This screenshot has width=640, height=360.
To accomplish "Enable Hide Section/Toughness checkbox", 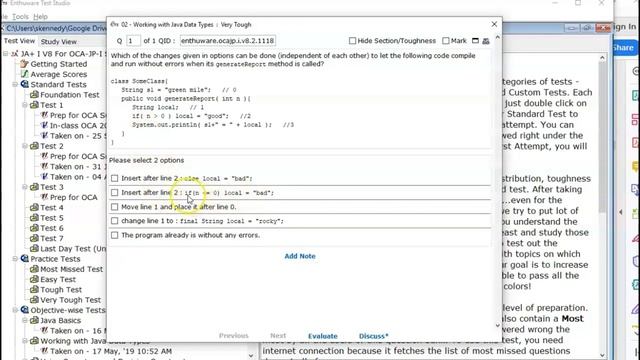I will (x=352, y=41).
